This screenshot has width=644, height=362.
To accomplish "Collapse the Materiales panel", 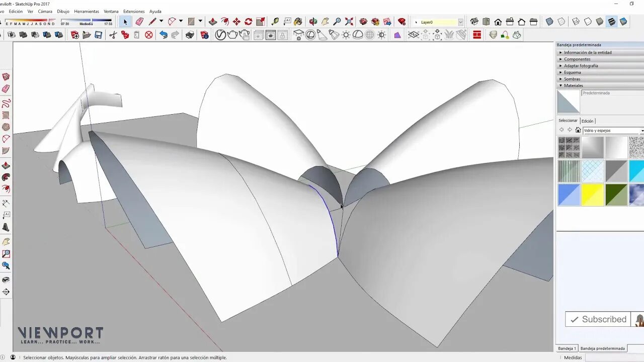I will [600, 85].
